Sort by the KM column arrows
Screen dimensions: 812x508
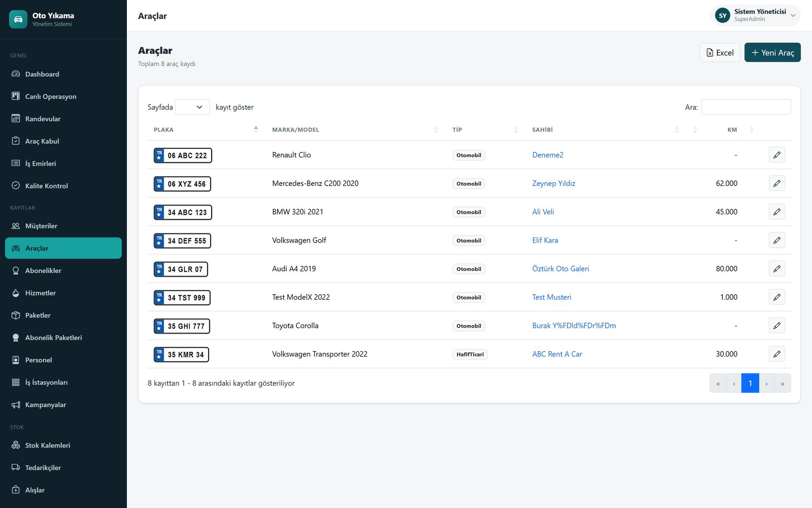point(752,130)
